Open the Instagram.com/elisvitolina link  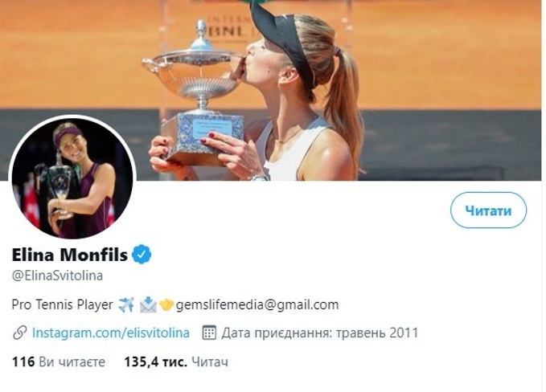110,333
